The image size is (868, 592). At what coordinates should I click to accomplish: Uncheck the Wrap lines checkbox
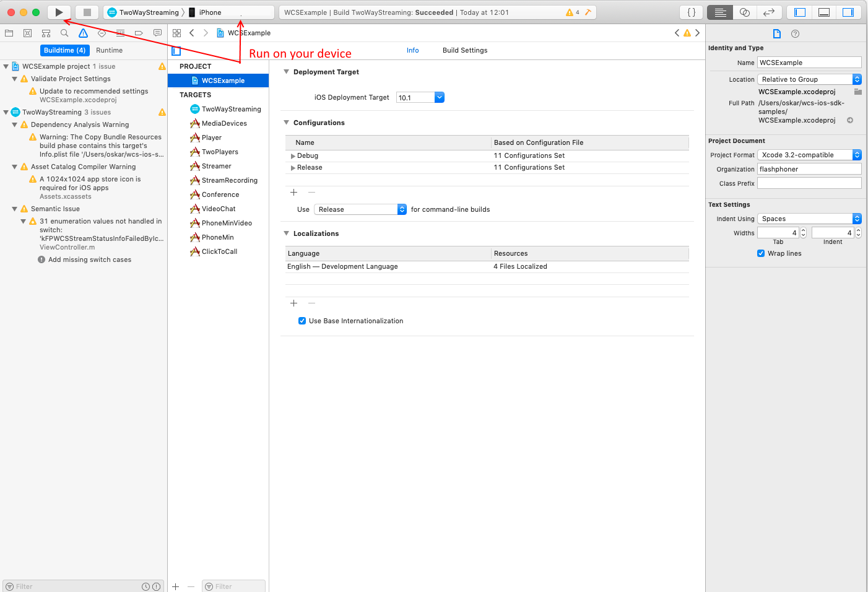[761, 253]
